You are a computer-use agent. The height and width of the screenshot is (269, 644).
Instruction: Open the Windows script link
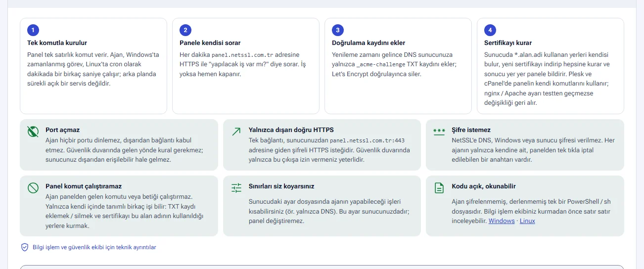pos(502,221)
